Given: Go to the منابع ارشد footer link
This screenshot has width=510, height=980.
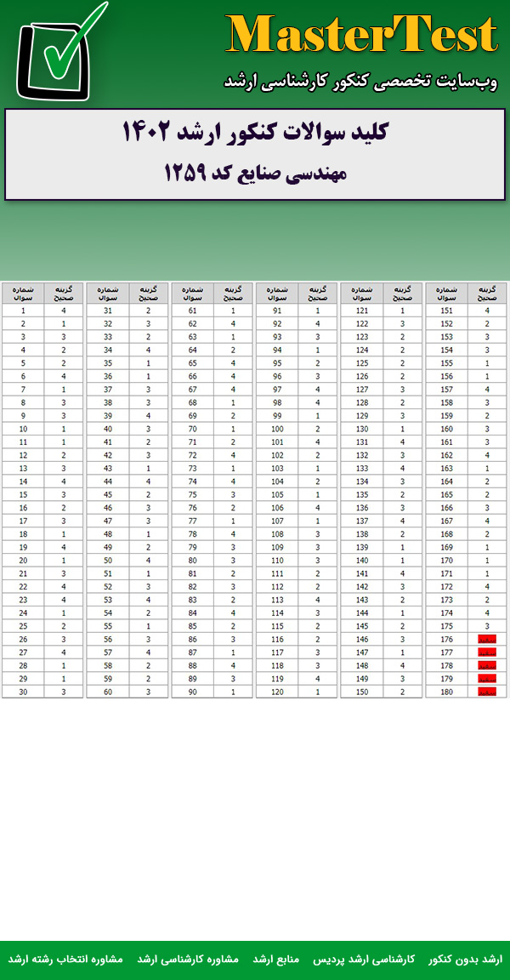Looking at the screenshot, I should pyautogui.click(x=276, y=959).
